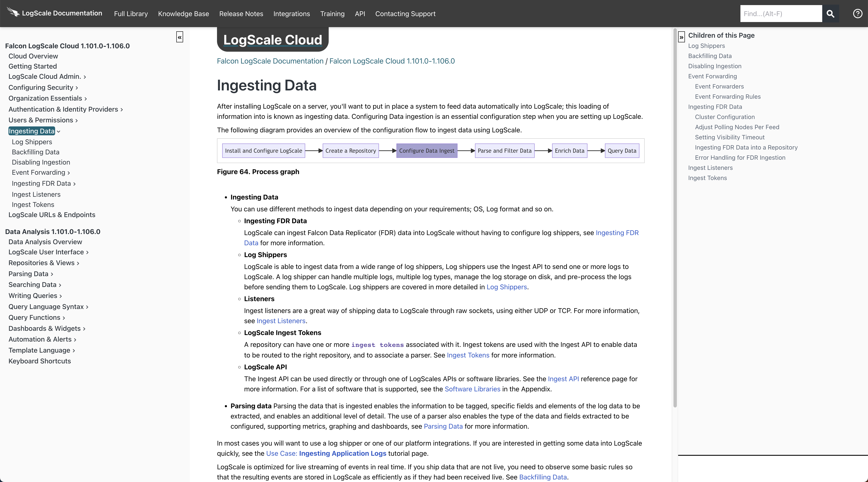Click the Falcon LogScale Documentation breadcrumb
This screenshot has width=868, height=482.
click(270, 61)
